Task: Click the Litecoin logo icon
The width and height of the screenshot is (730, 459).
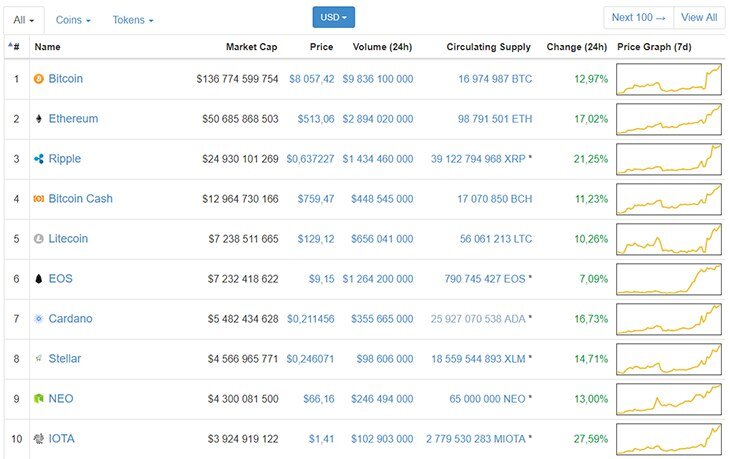Action: point(39,239)
